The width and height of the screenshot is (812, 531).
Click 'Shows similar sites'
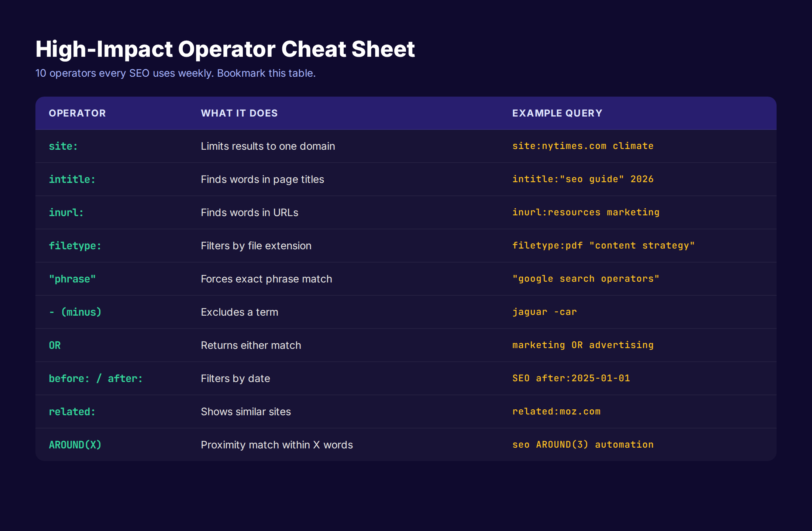click(x=246, y=412)
